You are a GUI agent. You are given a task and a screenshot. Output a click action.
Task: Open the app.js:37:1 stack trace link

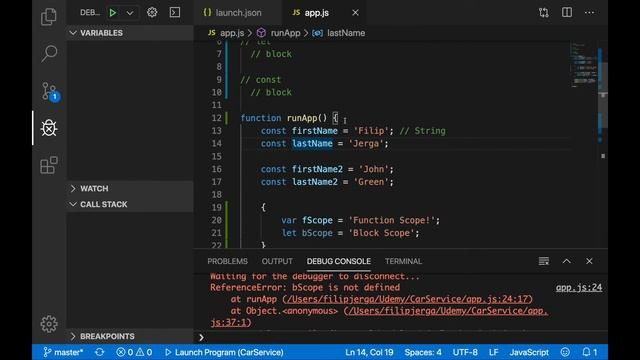[380, 316]
